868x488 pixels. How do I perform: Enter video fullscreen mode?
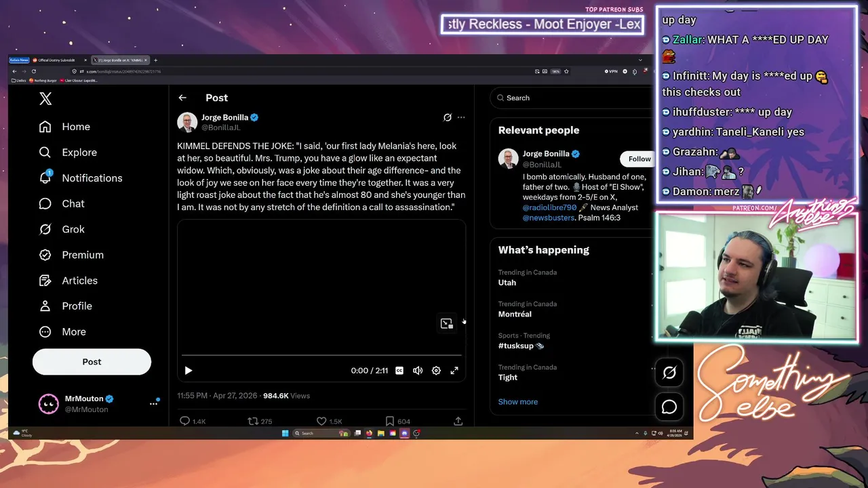coord(454,371)
